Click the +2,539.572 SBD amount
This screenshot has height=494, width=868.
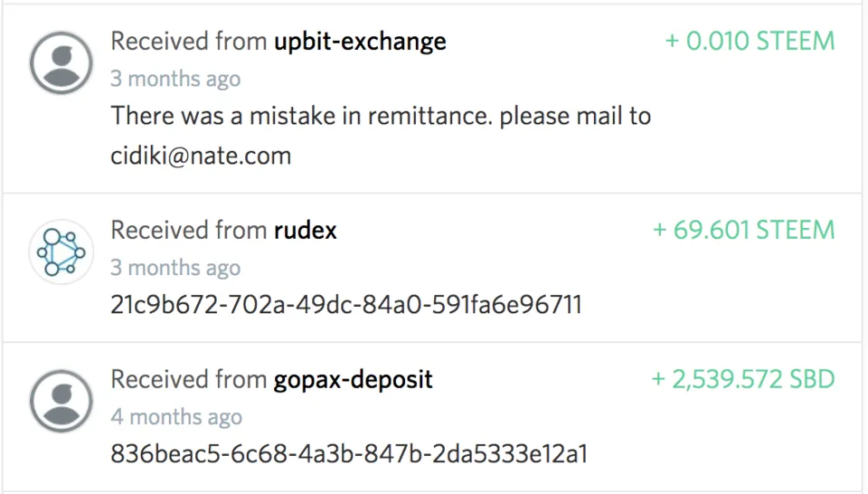(742, 379)
